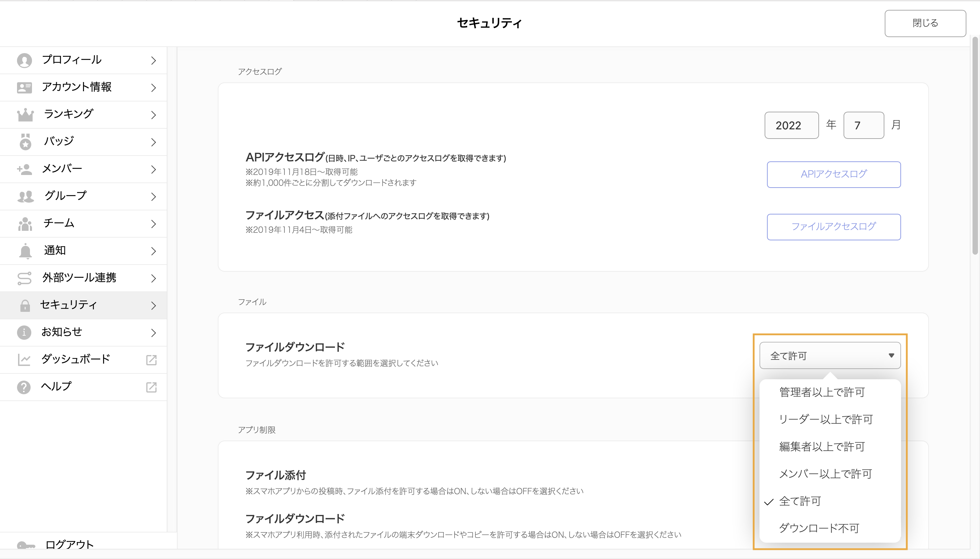Click the month field showing 7

point(863,125)
